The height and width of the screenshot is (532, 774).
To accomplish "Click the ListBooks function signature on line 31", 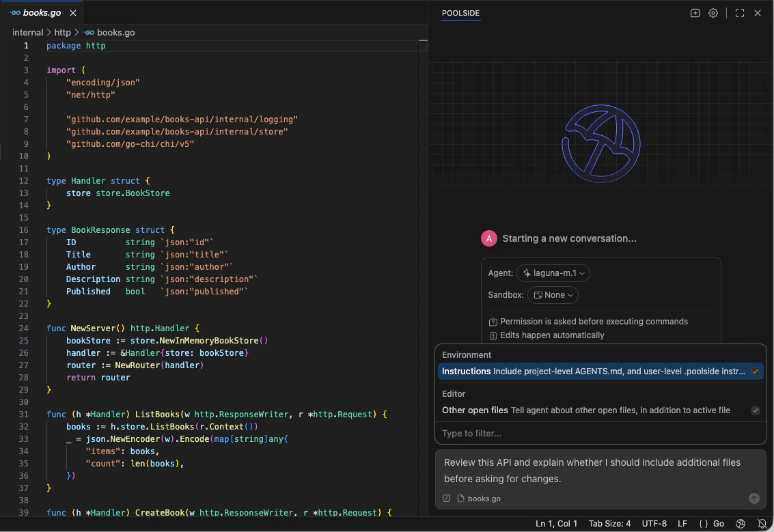I will pyautogui.click(x=217, y=415).
